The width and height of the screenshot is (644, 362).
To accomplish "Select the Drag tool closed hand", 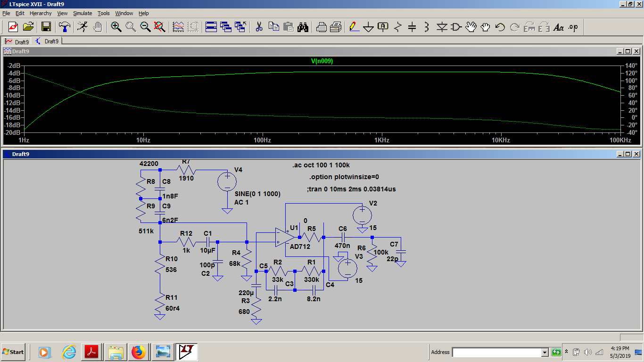I will [485, 27].
